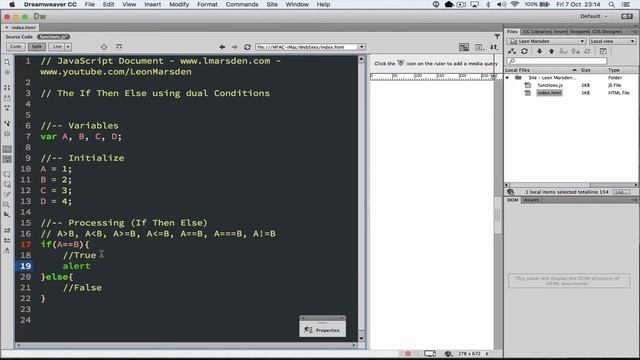
Task: Click the Forward arrow in document toolbar
Action: coord(234,47)
